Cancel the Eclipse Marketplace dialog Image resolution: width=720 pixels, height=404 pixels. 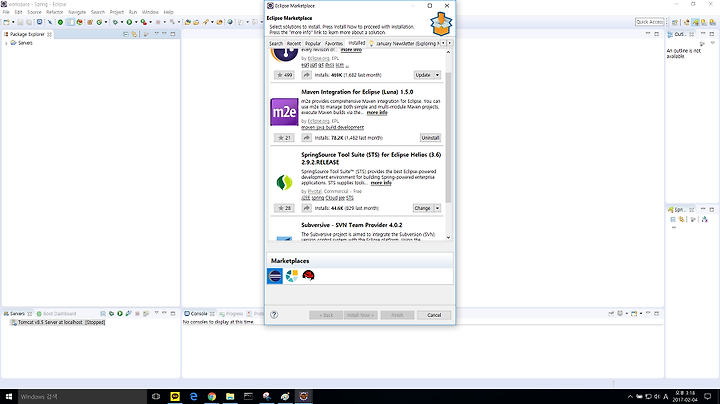(x=434, y=315)
